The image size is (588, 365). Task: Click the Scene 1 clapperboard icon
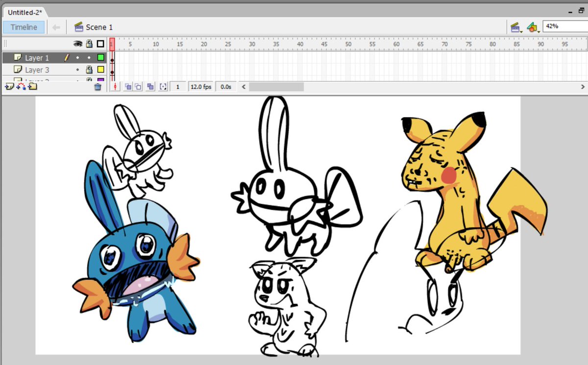point(78,27)
